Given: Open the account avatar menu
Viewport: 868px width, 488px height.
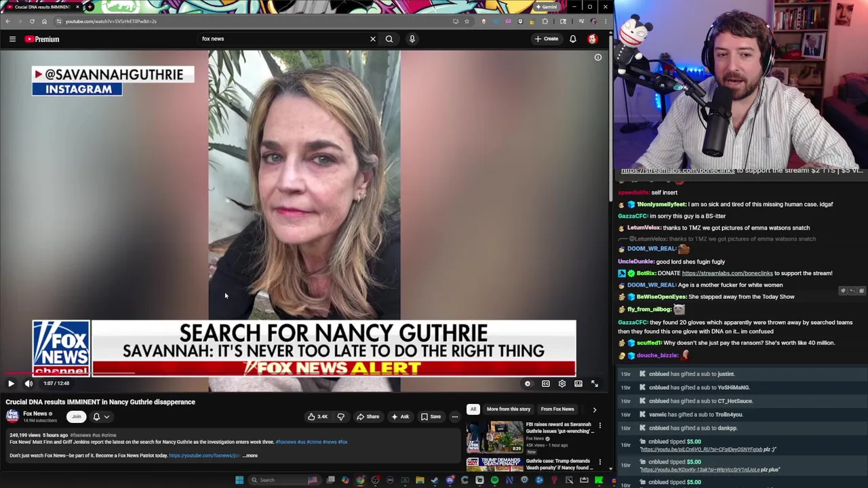Looking at the screenshot, I should click(x=593, y=39).
